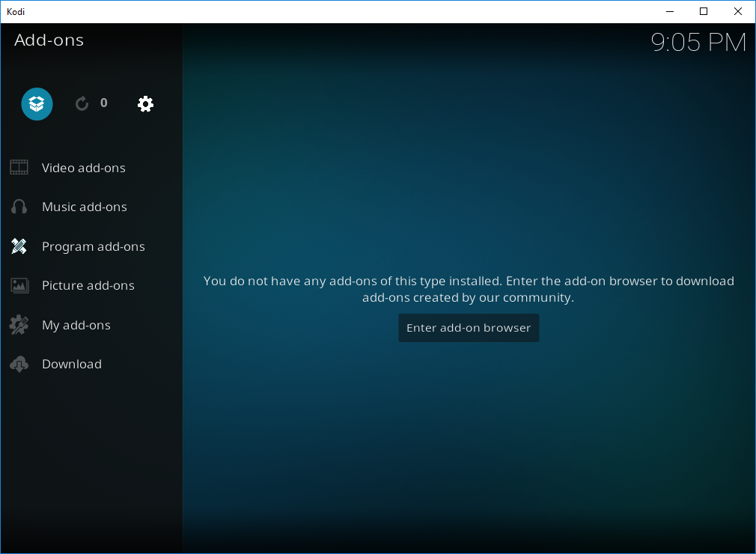Click Enter add-on browser button
The width and height of the screenshot is (756, 554).
(x=469, y=328)
